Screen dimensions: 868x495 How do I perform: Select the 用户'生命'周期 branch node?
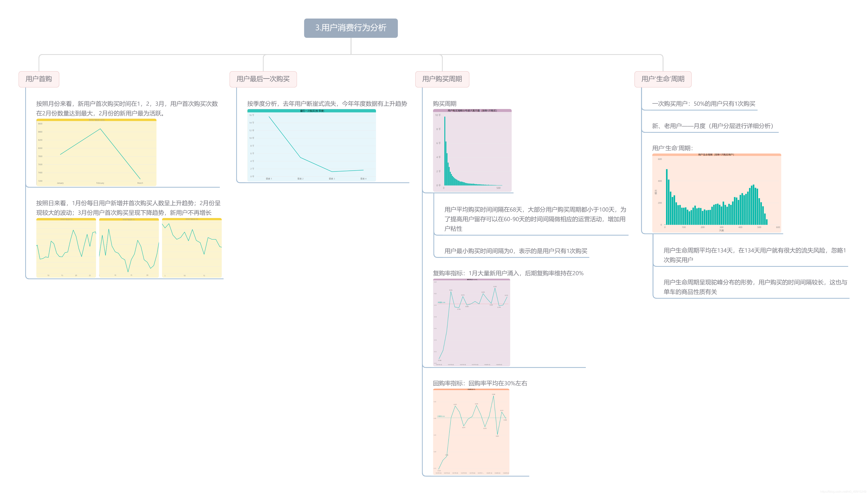[663, 79]
